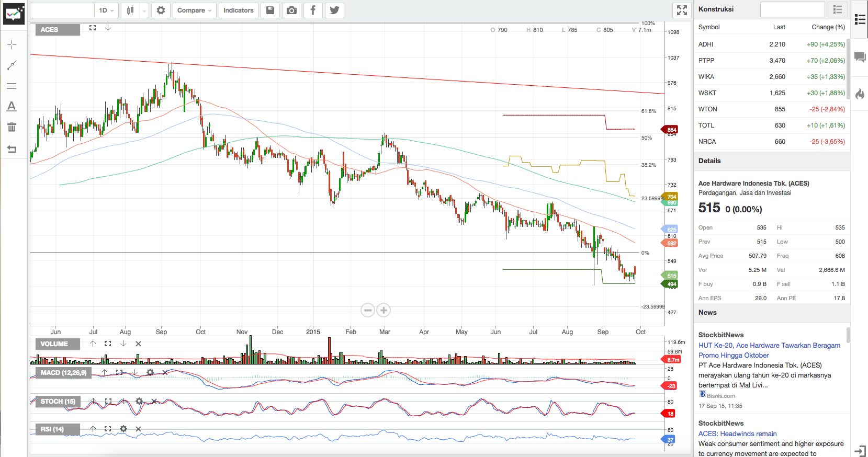The width and height of the screenshot is (868, 457).
Task: Toggle fullscreen chart with expand arrows button
Action: point(682,10)
